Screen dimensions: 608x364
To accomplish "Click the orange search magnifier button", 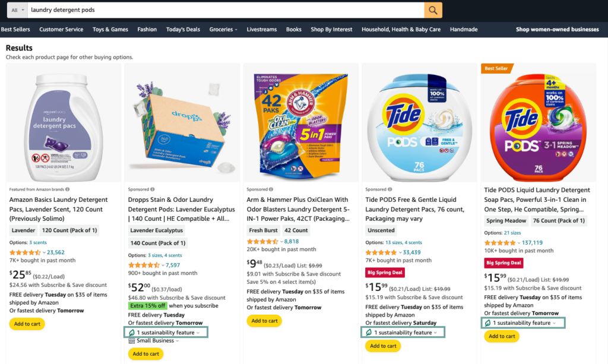I will click(433, 10).
